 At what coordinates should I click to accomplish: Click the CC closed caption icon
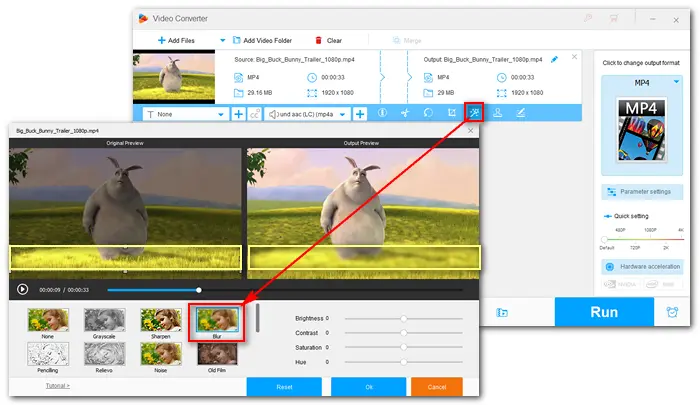coord(254,114)
